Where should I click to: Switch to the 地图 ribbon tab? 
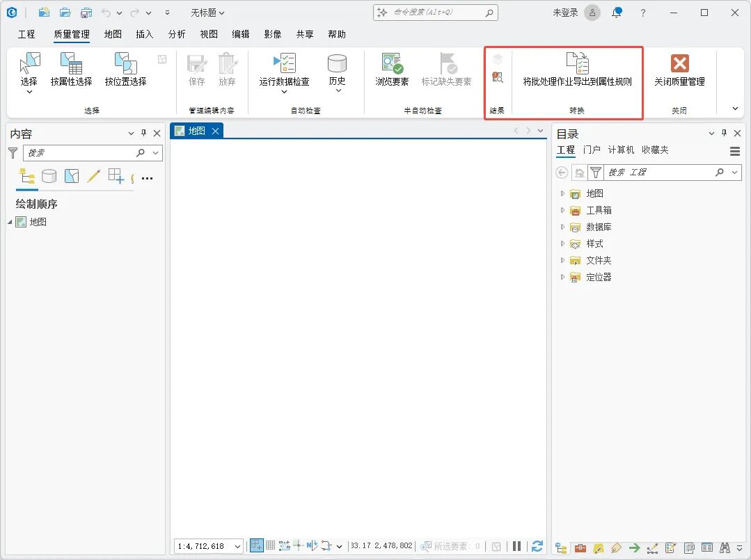point(113,34)
